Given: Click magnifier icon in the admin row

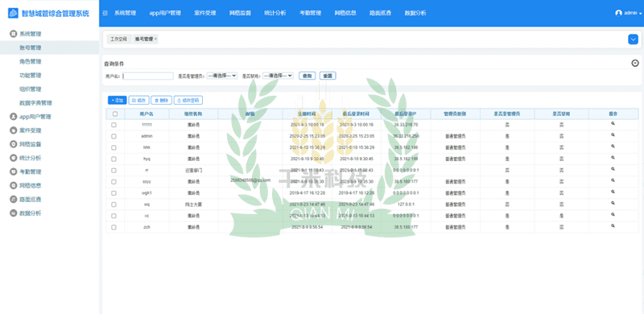Looking at the screenshot, I should 613,134.
